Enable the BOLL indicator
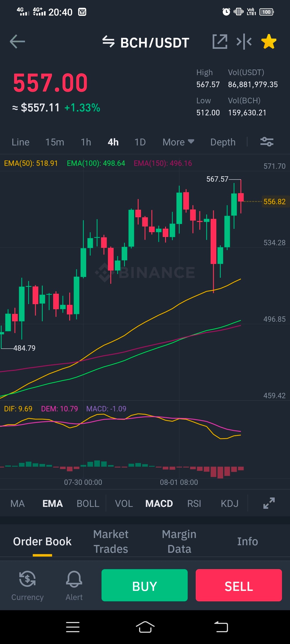 pos(88,503)
